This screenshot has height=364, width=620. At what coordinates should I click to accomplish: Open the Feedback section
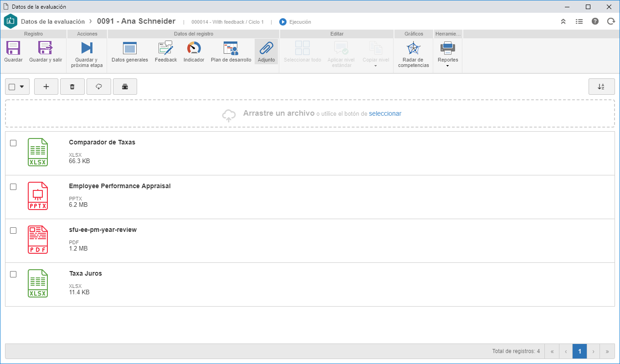[x=166, y=52]
